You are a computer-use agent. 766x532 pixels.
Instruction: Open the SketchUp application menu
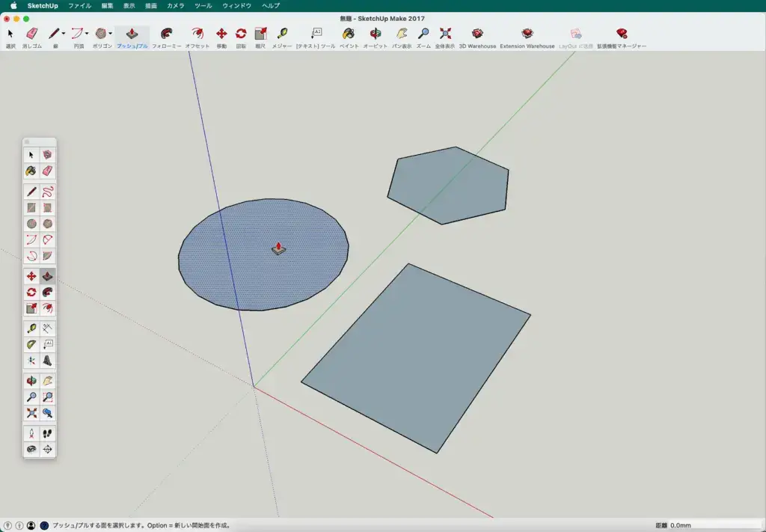click(x=43, y=6)
